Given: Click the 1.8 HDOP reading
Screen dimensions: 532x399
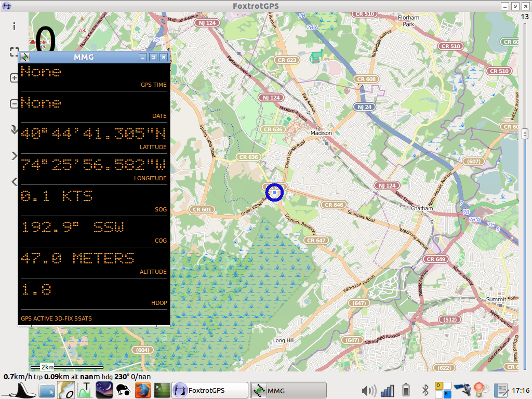Looking at the screenshot, I should click(x=36, y=289).
